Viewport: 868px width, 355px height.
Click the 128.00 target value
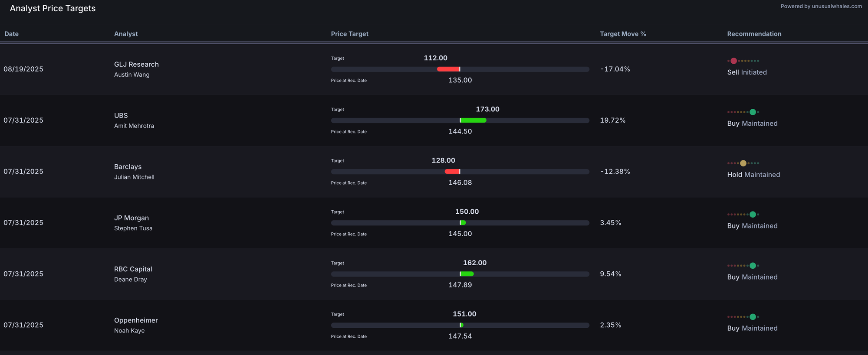(x=443, y=160)
